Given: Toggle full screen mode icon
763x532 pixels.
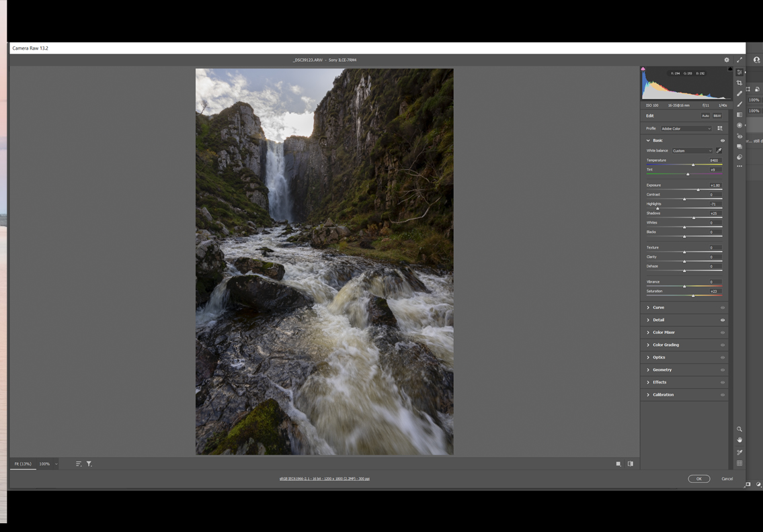Looking at the screenshot, I should click(739, 60).
